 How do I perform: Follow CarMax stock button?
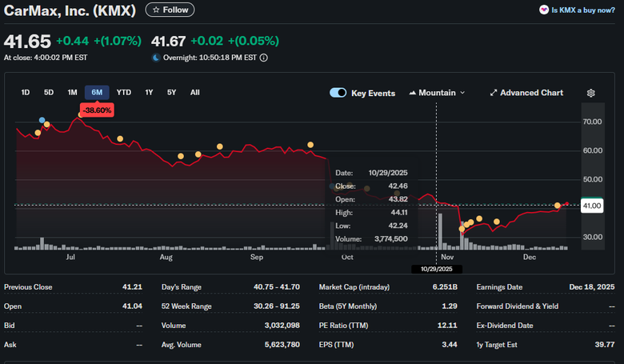170,10
